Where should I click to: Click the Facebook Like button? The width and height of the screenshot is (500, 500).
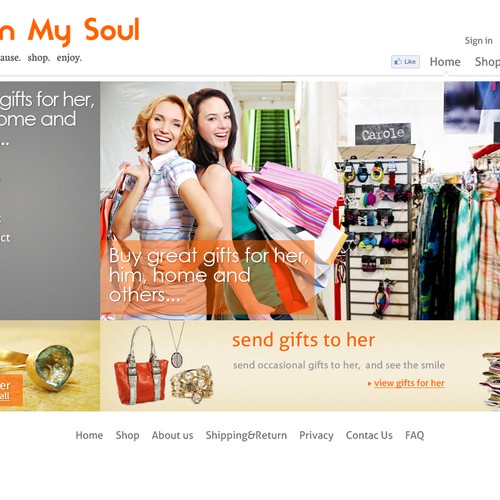point(405,62)
